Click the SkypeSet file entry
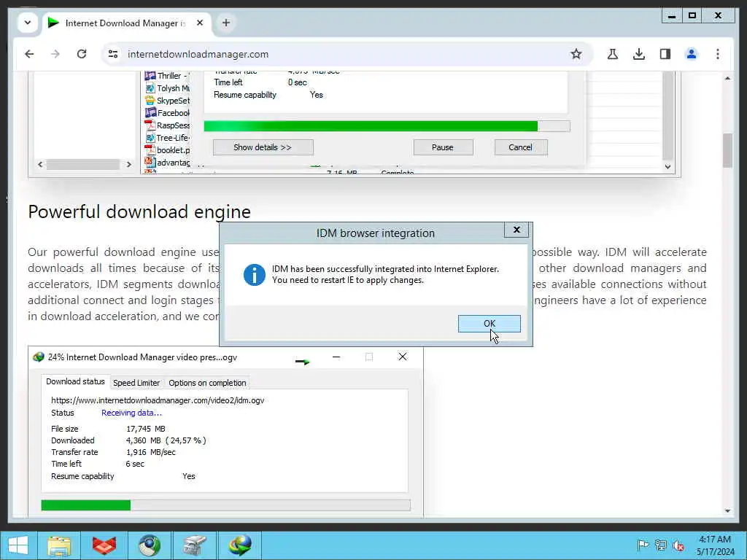Viewport: 747px width, 560px height. click(167, 101)
